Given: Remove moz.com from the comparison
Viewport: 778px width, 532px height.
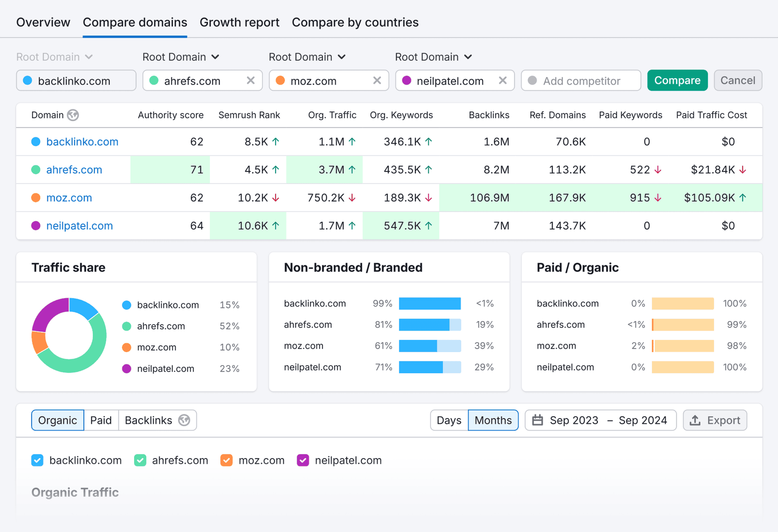Looking at the screenshot, I should tap(377, 80).
